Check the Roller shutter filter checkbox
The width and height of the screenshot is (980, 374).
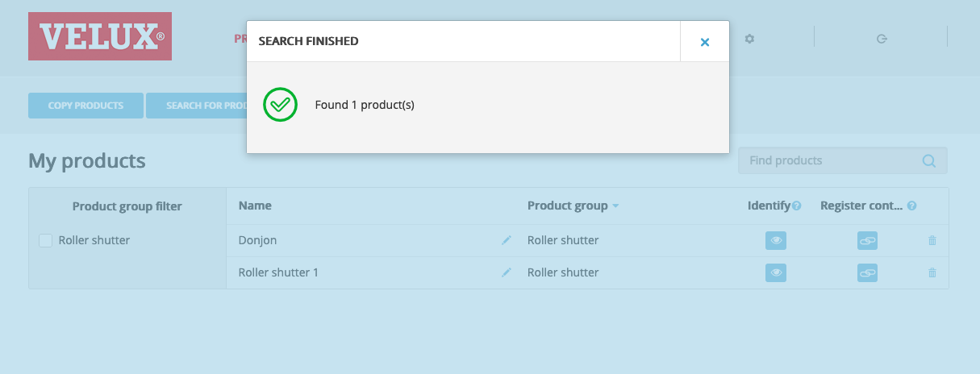pos(46,240)
